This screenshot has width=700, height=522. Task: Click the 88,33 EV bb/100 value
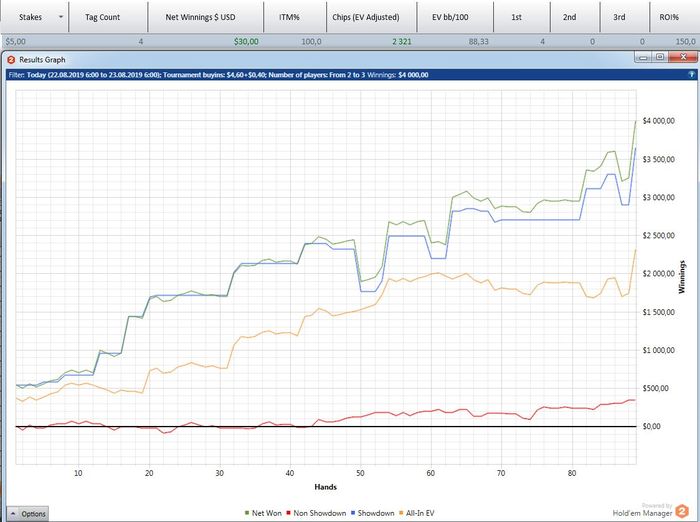point(479,42)
